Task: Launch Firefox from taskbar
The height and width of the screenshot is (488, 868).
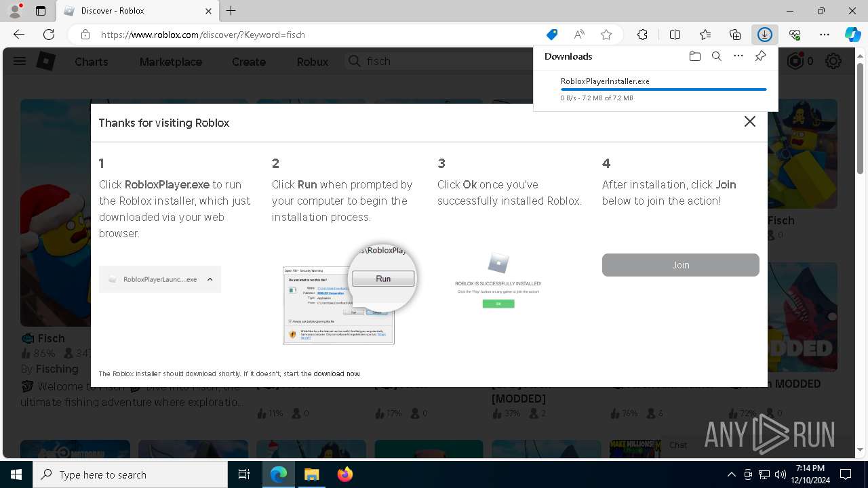Action: 345,474
